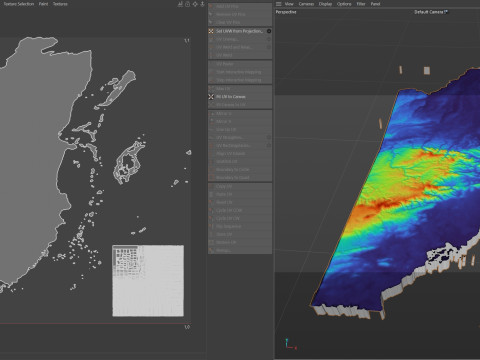
Task: Open options gear beside UV Rectangularize
Action: (x=269, y=146)
